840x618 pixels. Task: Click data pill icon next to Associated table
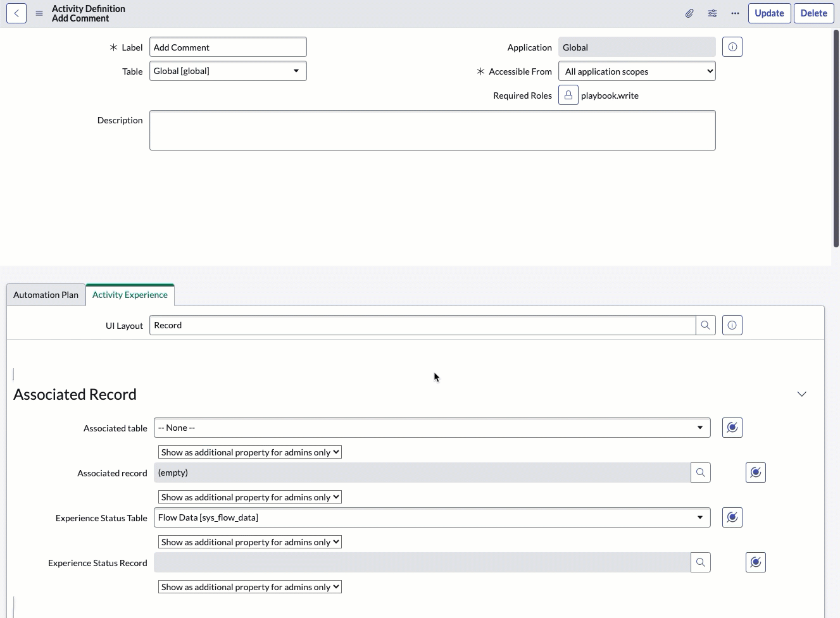[x=732, y=428]
